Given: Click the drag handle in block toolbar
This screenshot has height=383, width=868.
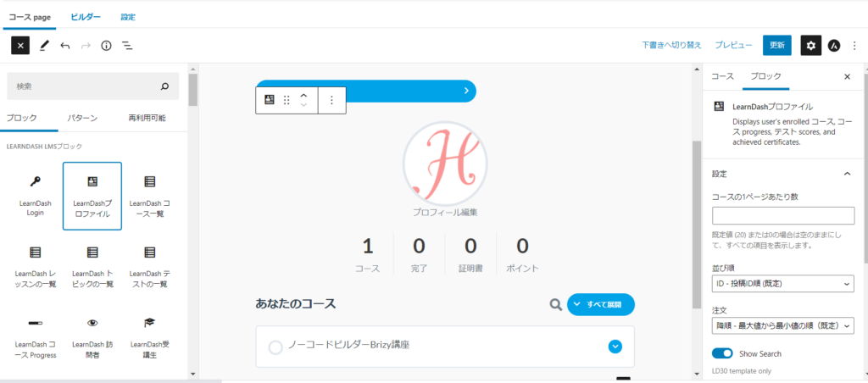Looking at the screenshot, I should pyautogui.click(x=287, y=100).
